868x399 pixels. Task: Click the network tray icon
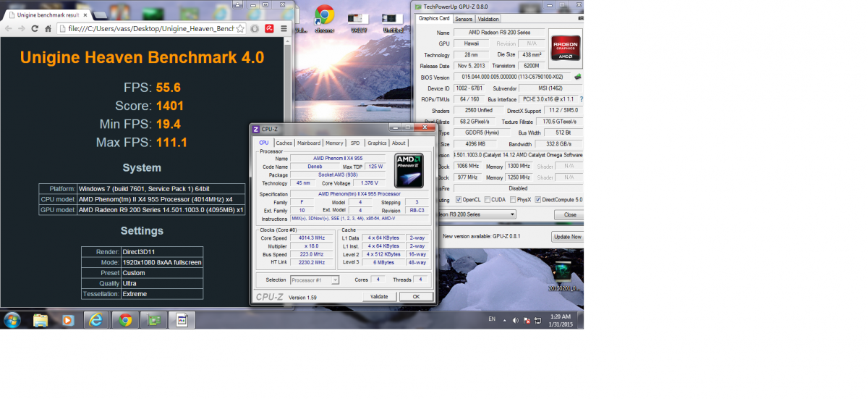pyautogui.click(x=537, y=319)
